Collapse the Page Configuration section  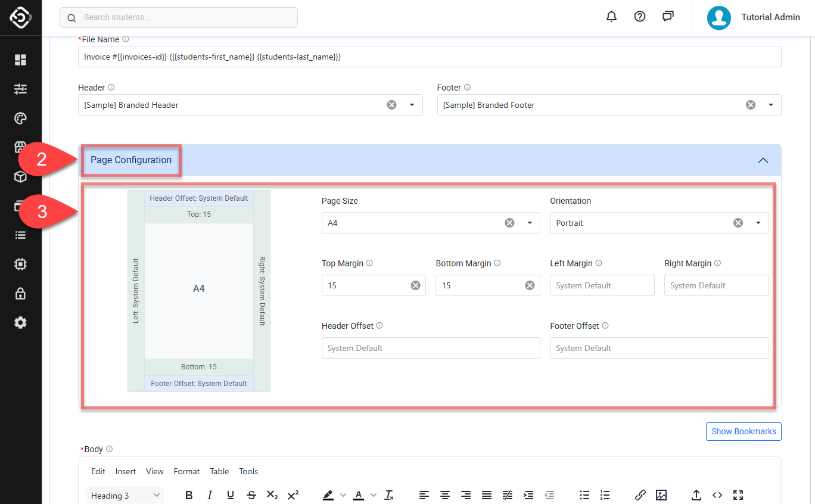pos(763,160)
